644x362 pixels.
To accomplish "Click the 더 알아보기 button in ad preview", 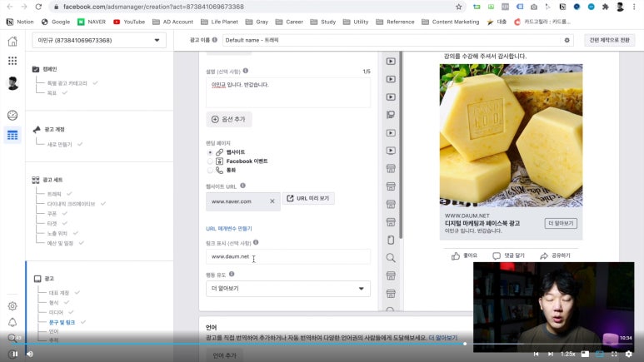I will pyautogui.click(x=561, y=223).
